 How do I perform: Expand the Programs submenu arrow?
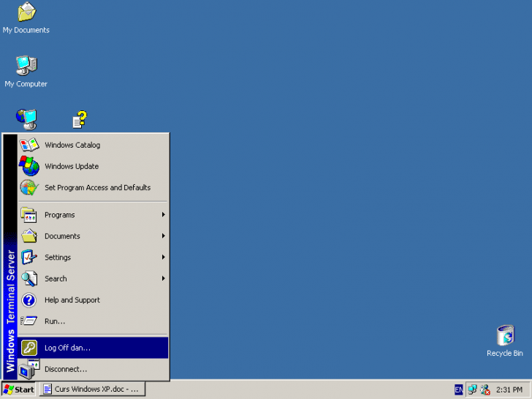(x=163, y=215)
